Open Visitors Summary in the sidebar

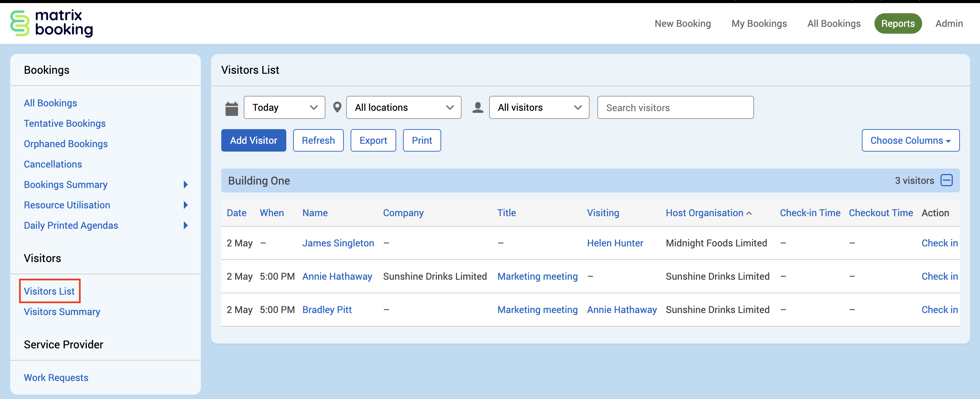click(x=62, y=312)
